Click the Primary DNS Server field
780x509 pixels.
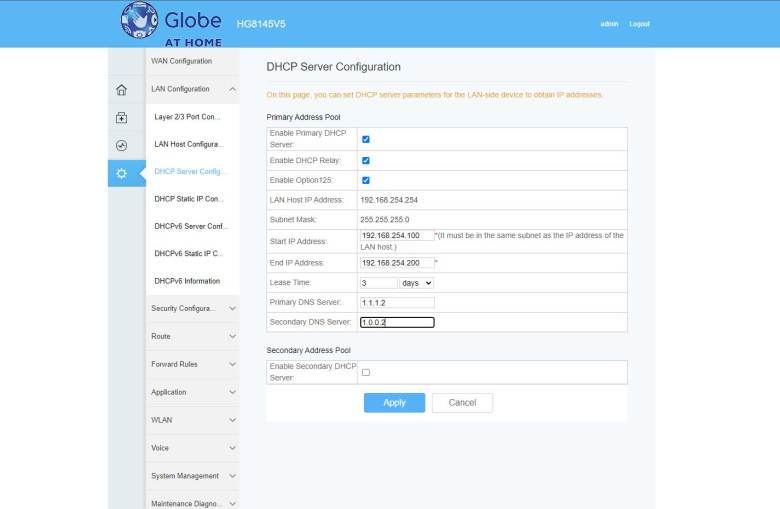coord(397,303)
